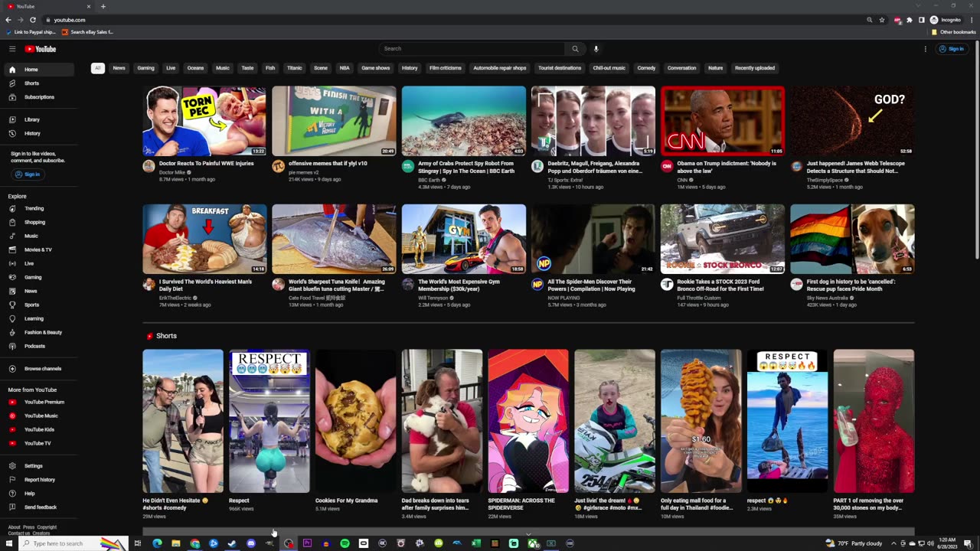Click the YouTube logo

pos(41,49)
